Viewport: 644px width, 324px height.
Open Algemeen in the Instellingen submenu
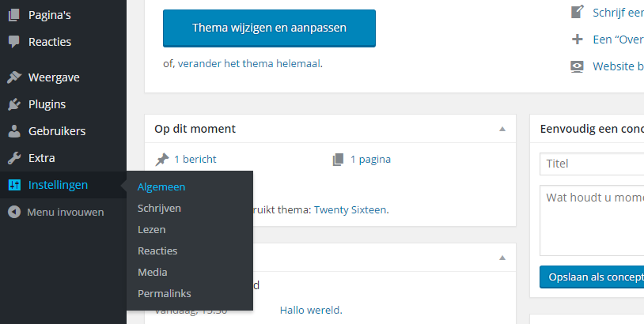tap(161, 187)
